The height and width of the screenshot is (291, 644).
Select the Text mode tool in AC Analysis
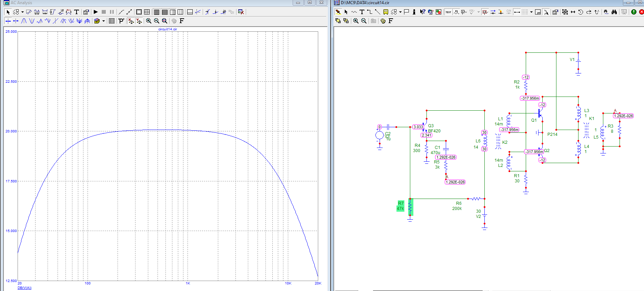click(77, 12)
